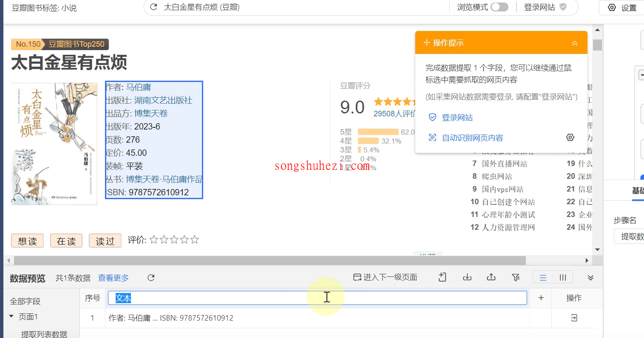Viewport: 644px width, 338px height.
Task: Switch to row list view layout
Action: coord(543,277)
